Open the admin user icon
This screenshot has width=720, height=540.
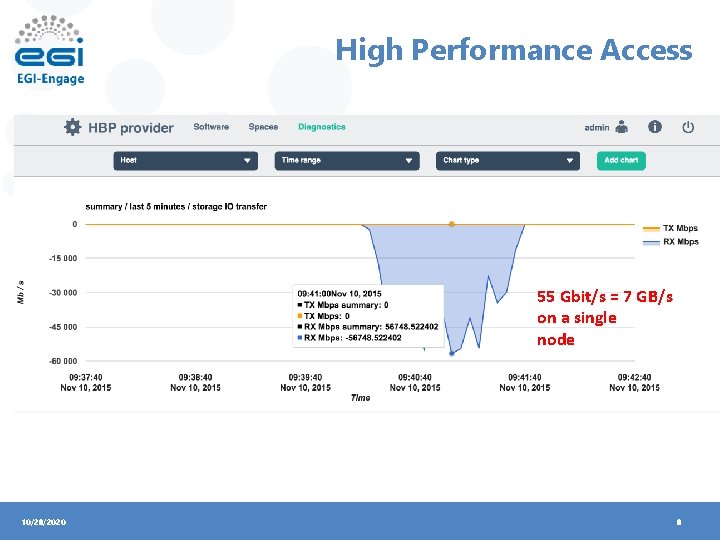pyautogui.click(x=622, y=127)
